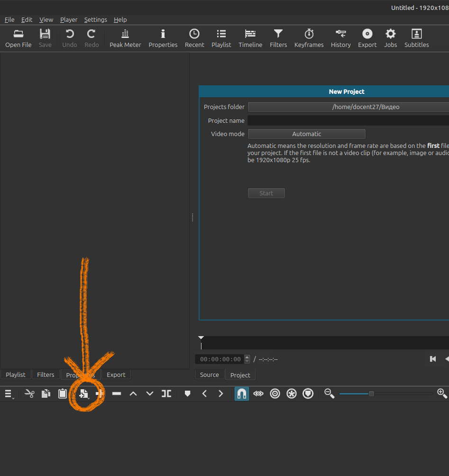Screen dimensions: 449x476
Task: Open the Settings menu
Action: click(x=95, y=20)
